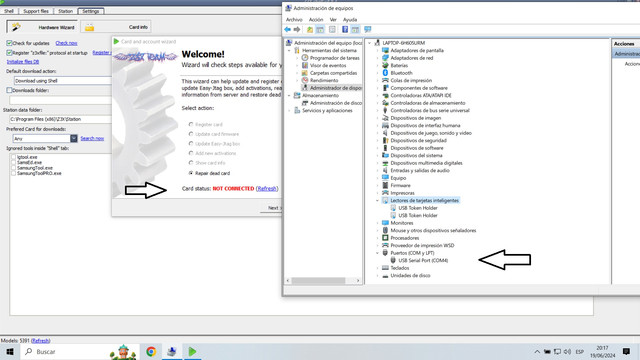Screen dimensions: 640x360
Task: Click the Forward arrow in Administración de equipos toolbar
Action: click(297, 29)
